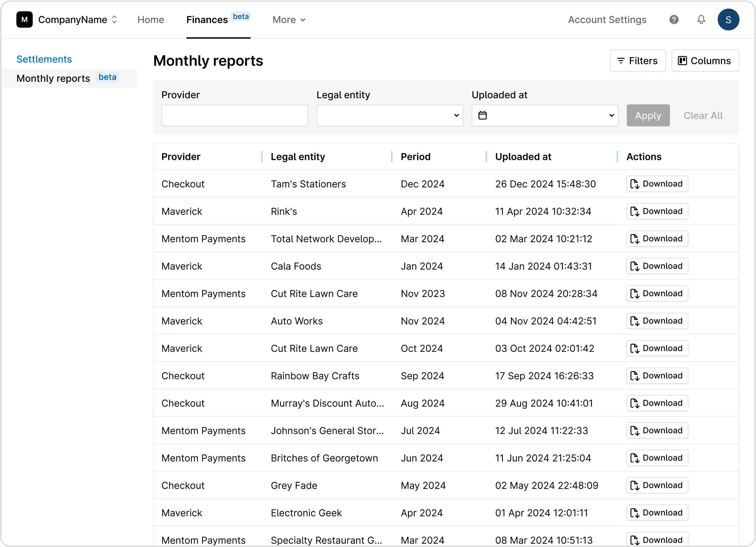Download the Tam's Stationers Dec 2024 report
This screenshot has height=547, width=756.
click(656, 183)
